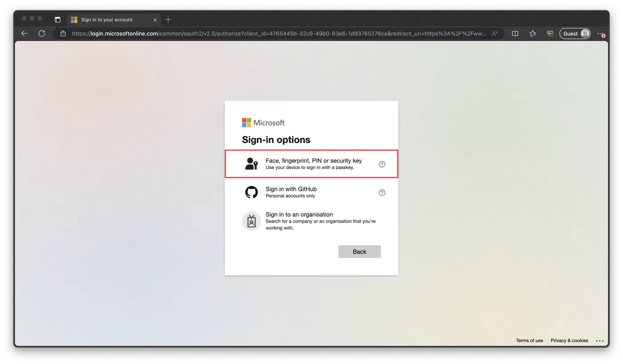Go back using the browser back arrow
The image size is (623, 364).
pos(24,33)
